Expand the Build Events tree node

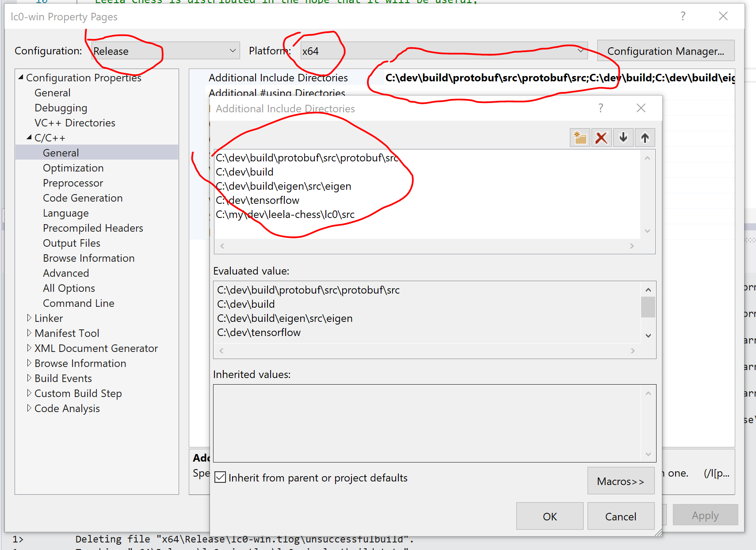point(29,378)
